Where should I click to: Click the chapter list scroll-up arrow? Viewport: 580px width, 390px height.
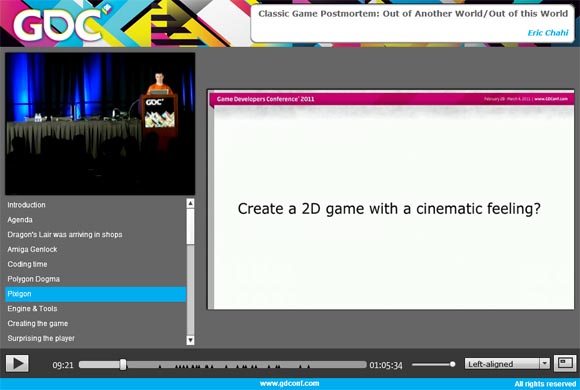click(x=190, y=203)
